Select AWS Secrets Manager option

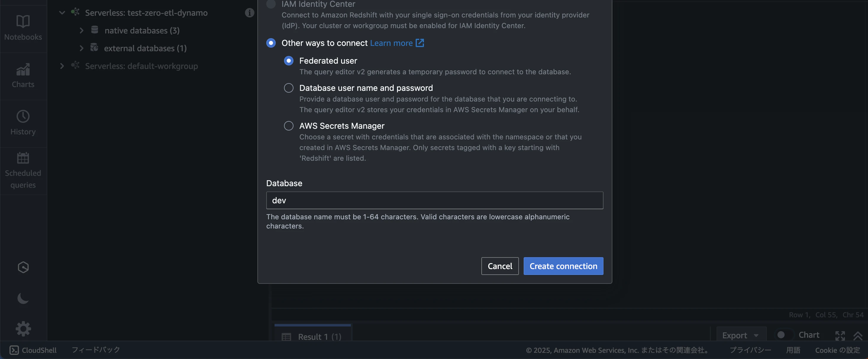coord(288,126)
